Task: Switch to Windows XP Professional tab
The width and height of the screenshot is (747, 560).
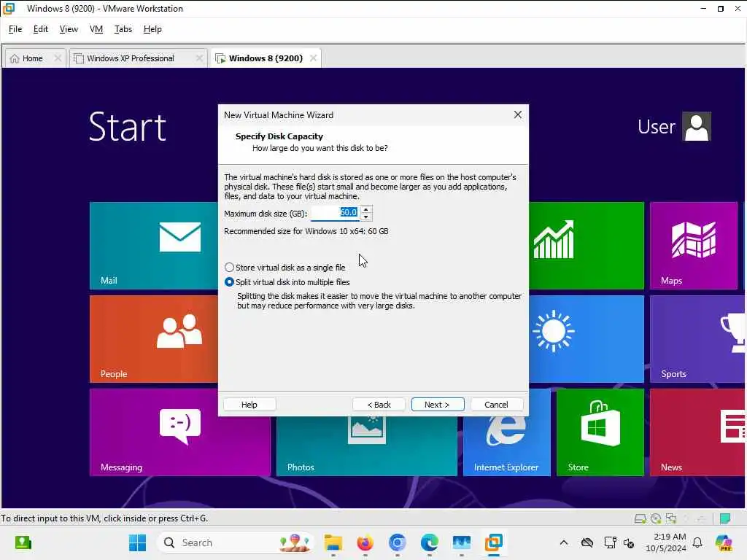Action: pos(130,58)
